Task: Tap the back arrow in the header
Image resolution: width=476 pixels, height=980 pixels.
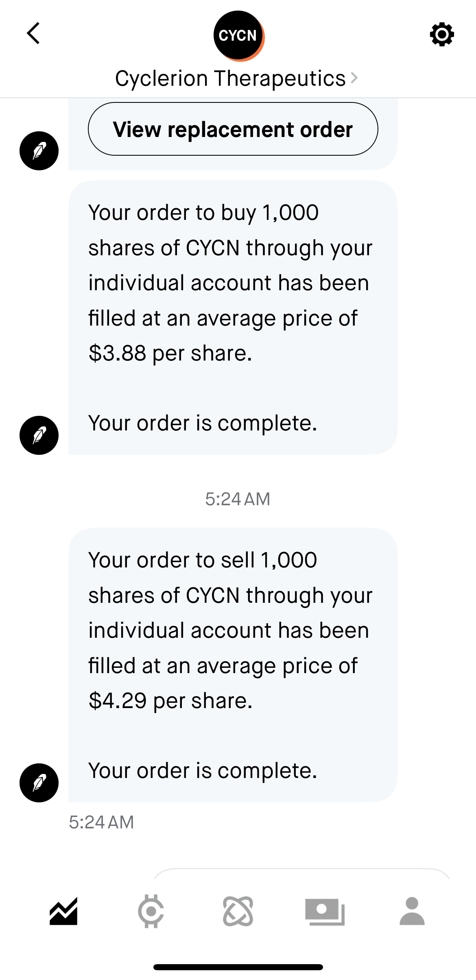Action: (x=33, y=33)
